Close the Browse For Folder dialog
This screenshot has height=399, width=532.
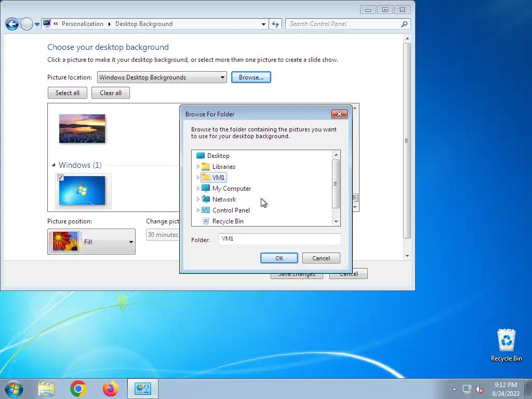(339, 114)
